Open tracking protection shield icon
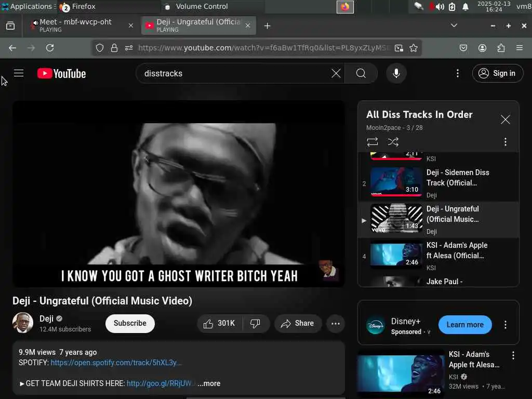The height and width of the screenshot is (399, 532). tap(99, 48)
